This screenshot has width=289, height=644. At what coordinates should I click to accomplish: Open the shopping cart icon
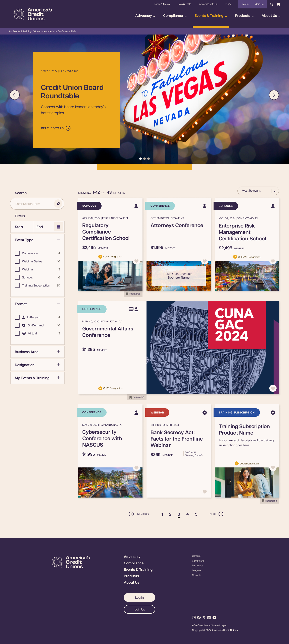(278, 4)
